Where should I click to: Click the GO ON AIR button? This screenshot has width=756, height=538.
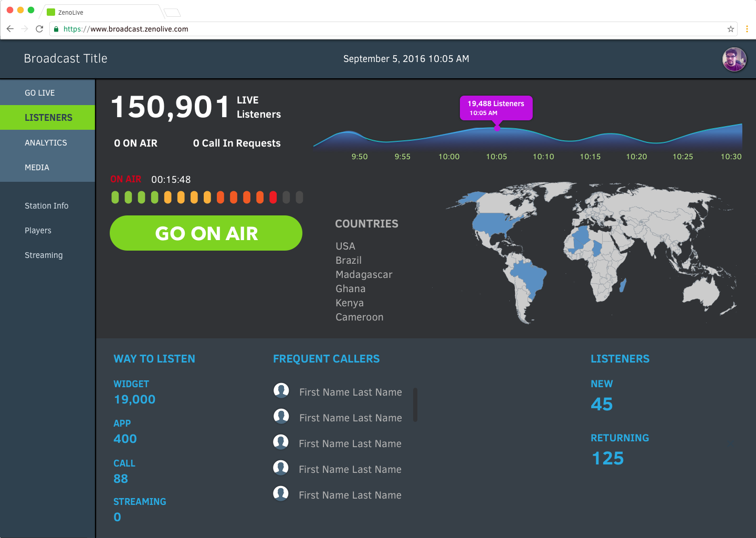(206, 233)
